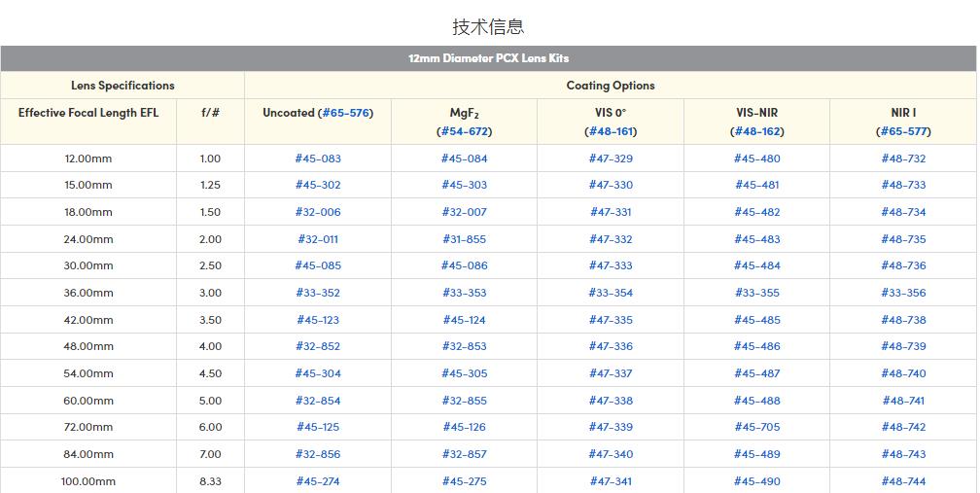Click uncoated part #45-125
Screen dimensions: 980x493
[x=318, y=427]
